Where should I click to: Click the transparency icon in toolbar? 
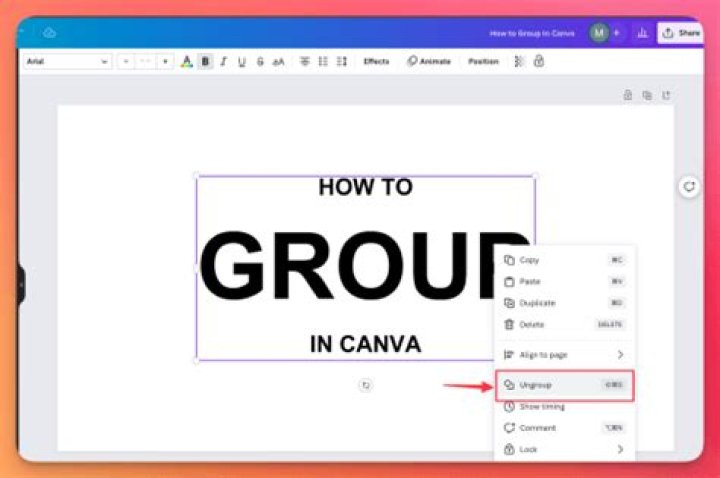pos(519,62)
